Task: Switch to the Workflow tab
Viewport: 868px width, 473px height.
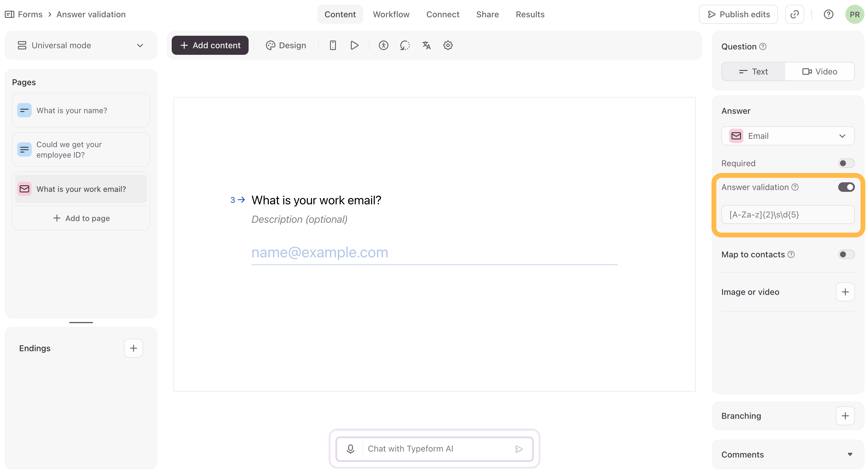Action: pyautogui.click(x=391, y=15)
